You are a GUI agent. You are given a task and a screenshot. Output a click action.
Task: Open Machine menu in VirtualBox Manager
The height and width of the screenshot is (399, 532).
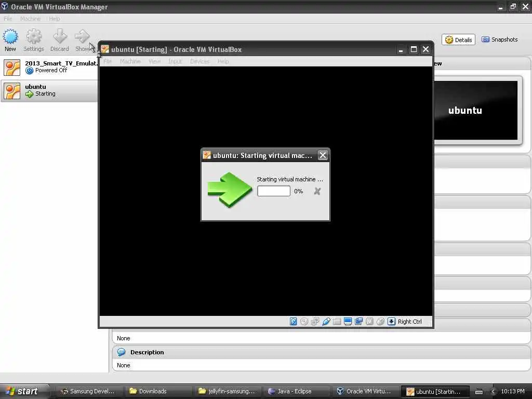tap(30, 19)
